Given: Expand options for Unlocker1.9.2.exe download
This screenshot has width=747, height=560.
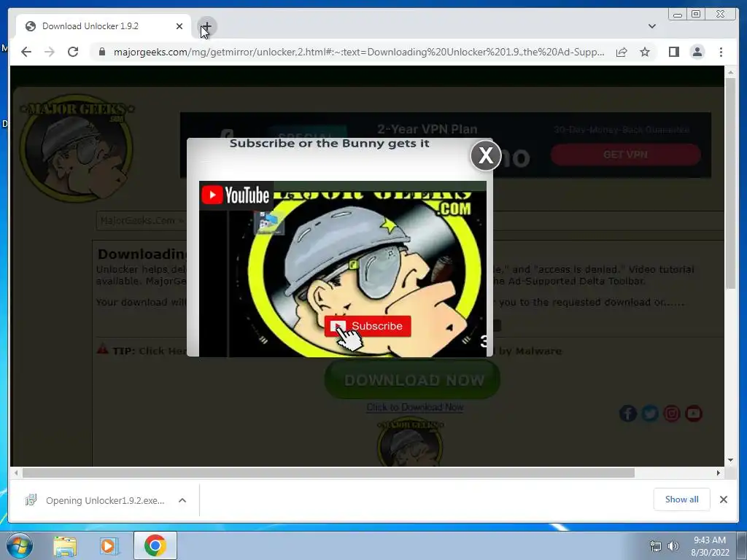Looking at the screenshot, I should (182, 500).
